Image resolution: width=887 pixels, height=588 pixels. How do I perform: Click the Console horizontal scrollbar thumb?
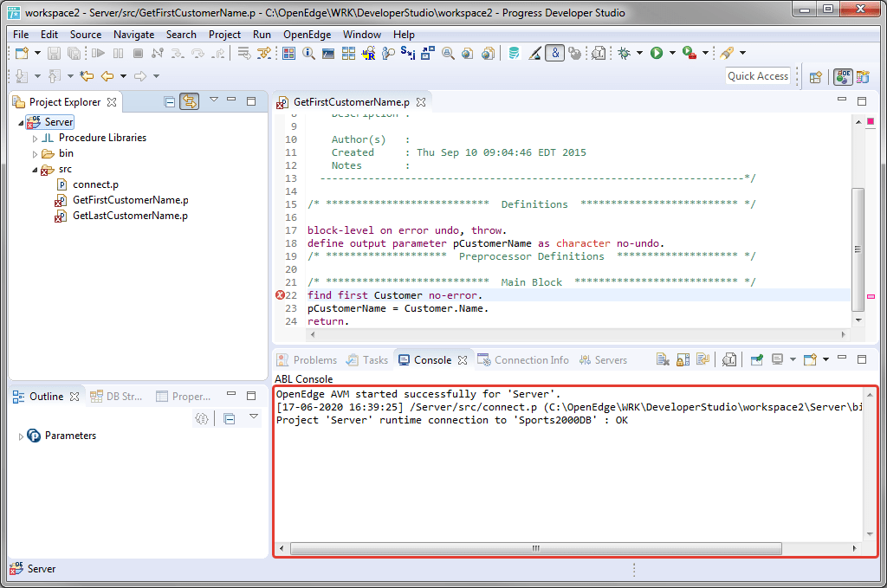[535, 548]
